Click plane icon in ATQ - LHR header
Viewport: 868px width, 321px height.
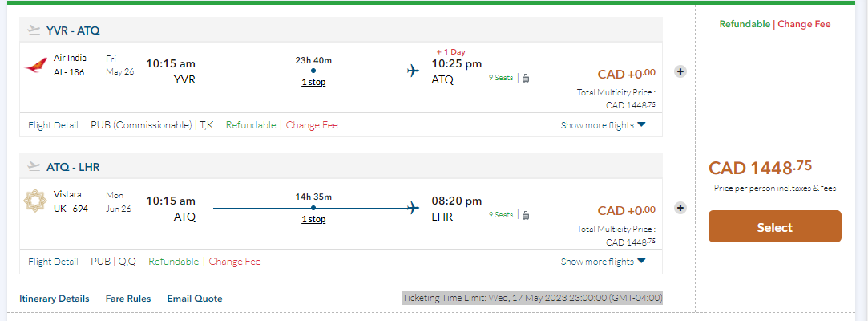tap(34, 167)
